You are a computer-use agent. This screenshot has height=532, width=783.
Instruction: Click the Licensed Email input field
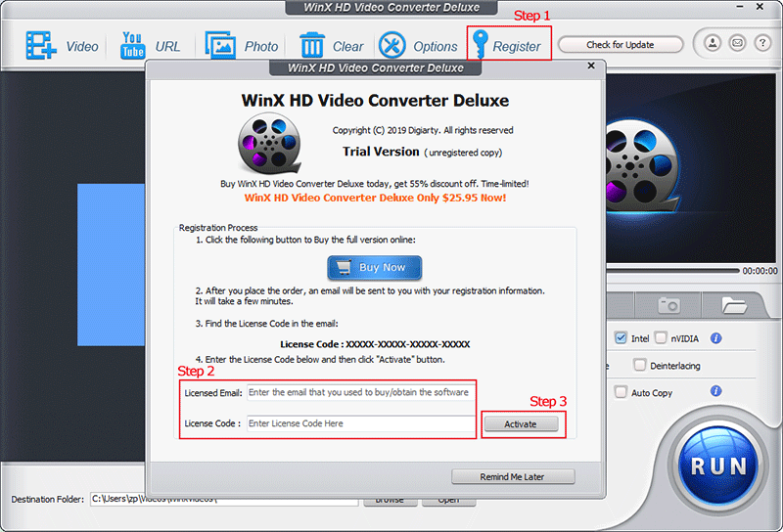click(360, 393)
